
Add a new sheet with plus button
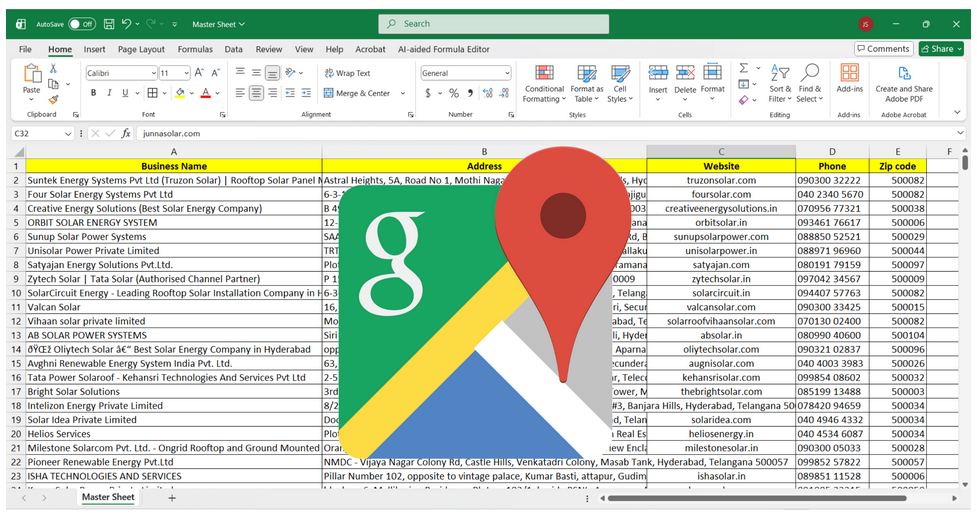[x=172, y=498]
